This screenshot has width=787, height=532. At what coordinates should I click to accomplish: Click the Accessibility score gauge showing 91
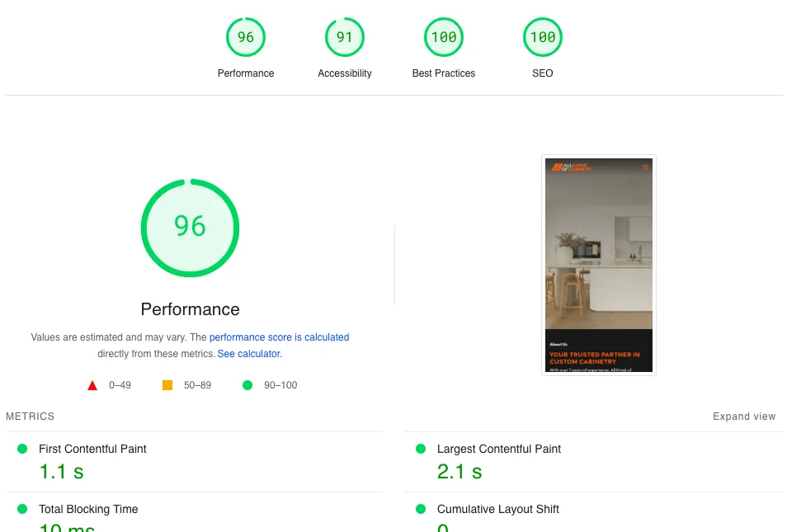[345, 37]
